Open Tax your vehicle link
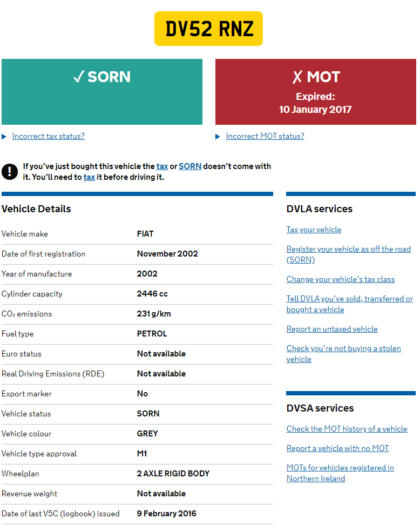420x532 pixels. [x=314, y=230]
